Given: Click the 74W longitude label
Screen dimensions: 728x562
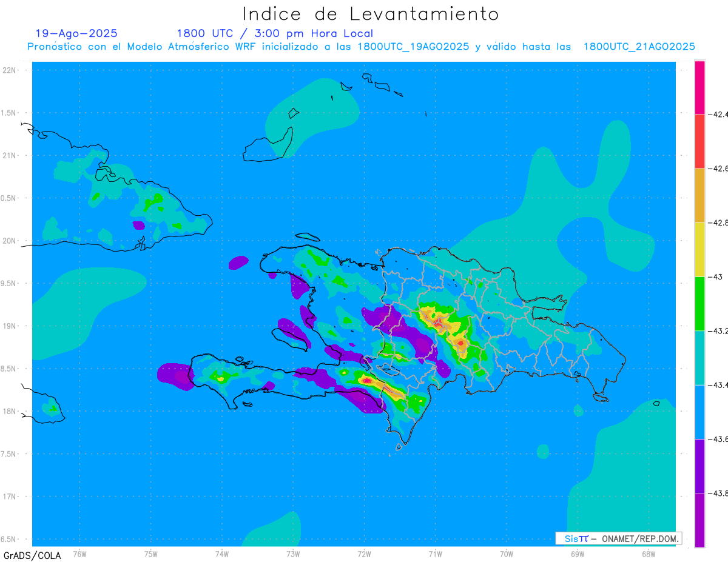Looking at the screenshot, I should [222, 554].
